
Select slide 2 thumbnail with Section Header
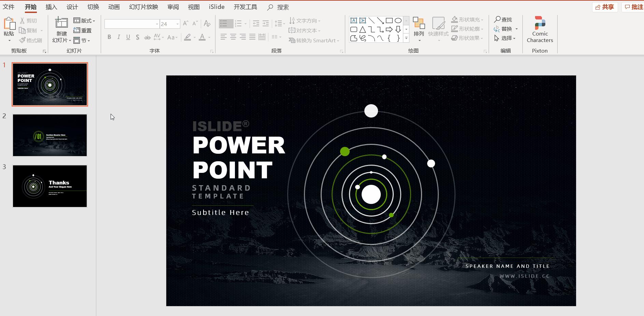[x=50, y=135]
